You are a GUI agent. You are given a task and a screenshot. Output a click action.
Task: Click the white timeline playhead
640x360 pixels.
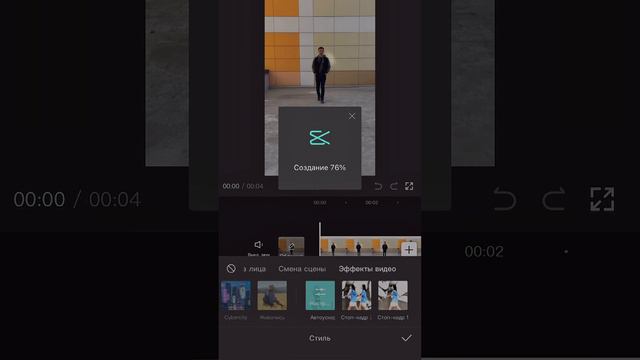coord(320,240)
